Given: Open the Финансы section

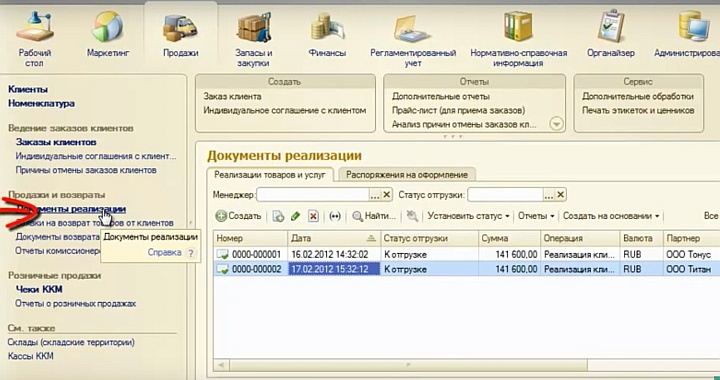Looking at the screenshot, I should click(x=327, y=34).
